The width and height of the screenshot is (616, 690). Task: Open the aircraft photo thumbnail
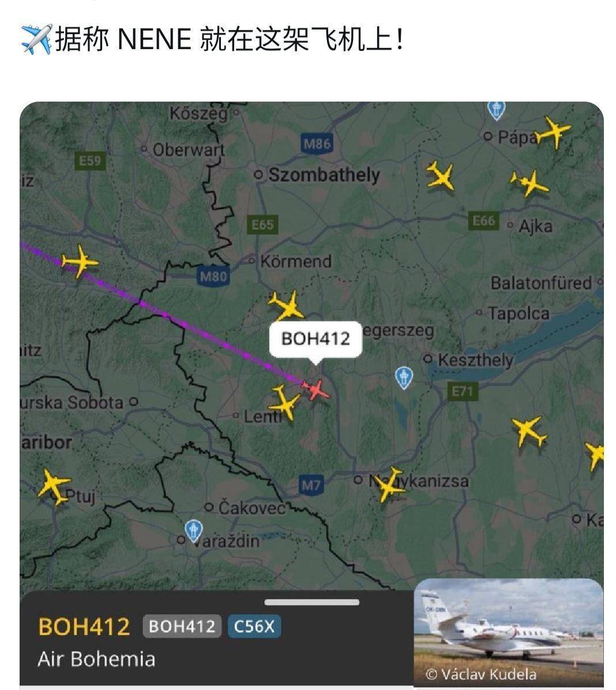509,632
